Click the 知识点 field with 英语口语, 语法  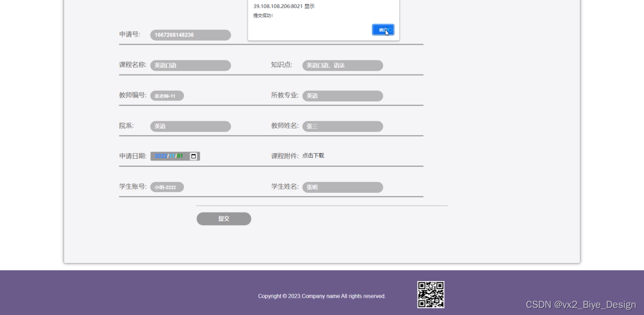coord(343,65)
